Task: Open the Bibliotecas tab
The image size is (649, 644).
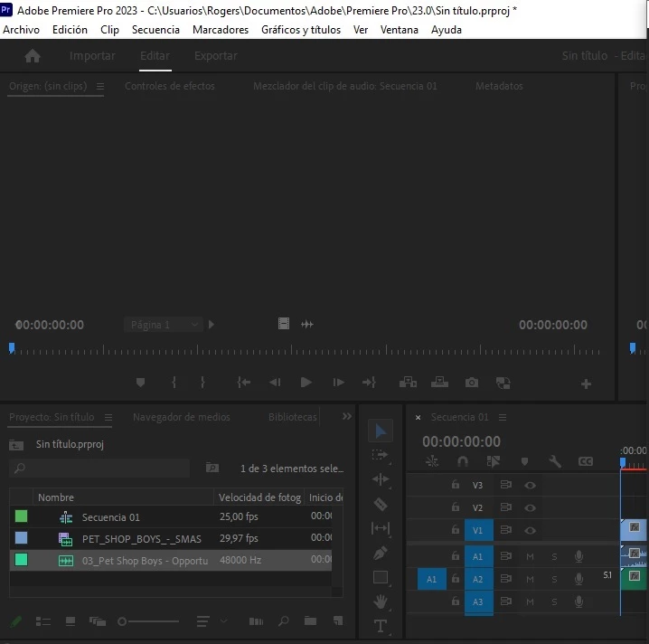Action: [292, 417]
